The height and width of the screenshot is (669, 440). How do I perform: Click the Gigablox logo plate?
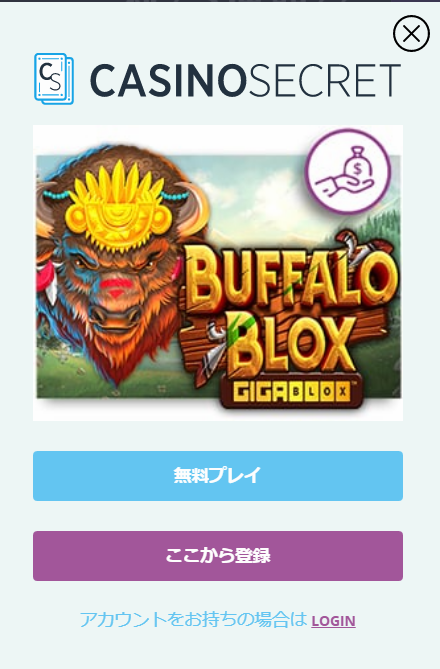291,391
